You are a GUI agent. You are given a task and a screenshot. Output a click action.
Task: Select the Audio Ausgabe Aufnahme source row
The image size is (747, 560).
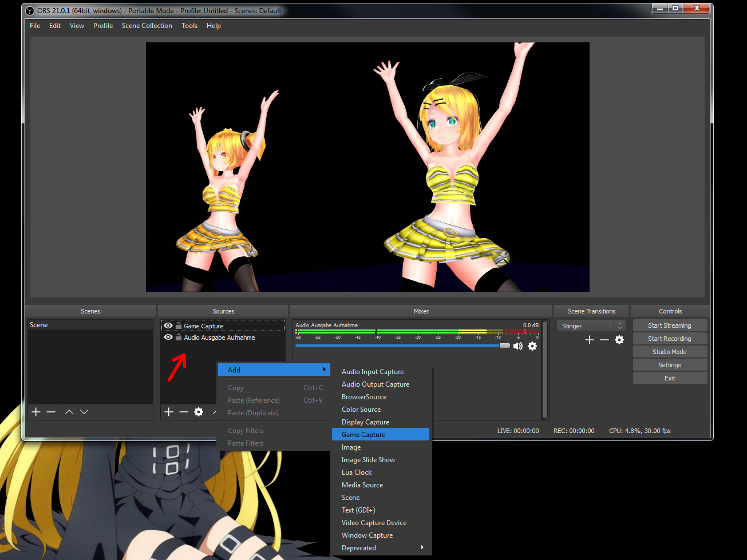[223, 337]
